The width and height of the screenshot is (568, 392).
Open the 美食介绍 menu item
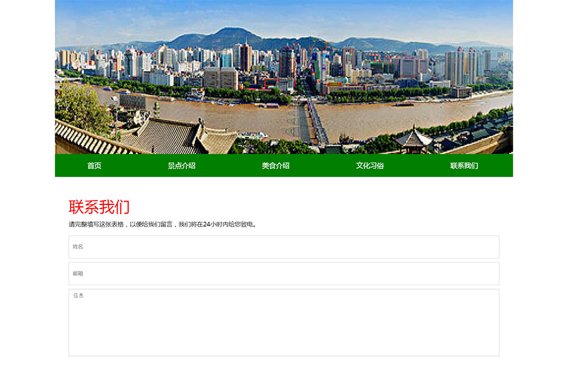tap(275, 165)
